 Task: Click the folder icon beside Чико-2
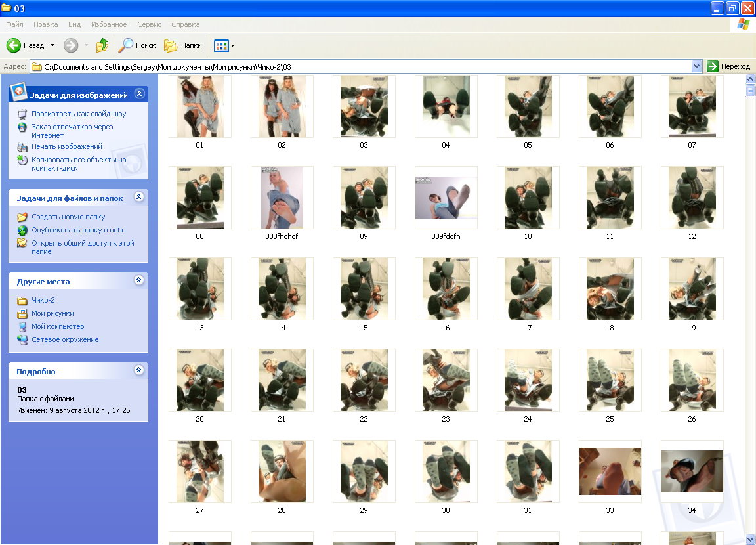[x=22, y=301]
